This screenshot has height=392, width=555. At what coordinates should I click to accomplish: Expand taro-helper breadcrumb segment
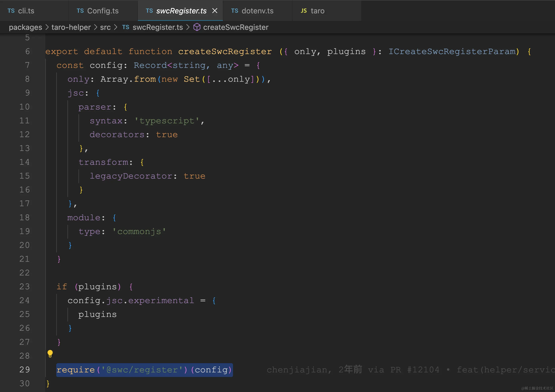(71, 27)
